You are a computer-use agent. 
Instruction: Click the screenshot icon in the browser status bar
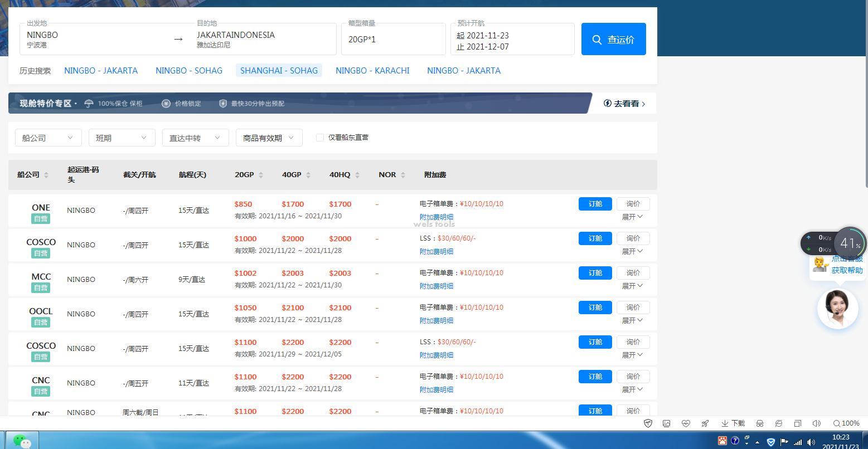[x=667, y=423]
